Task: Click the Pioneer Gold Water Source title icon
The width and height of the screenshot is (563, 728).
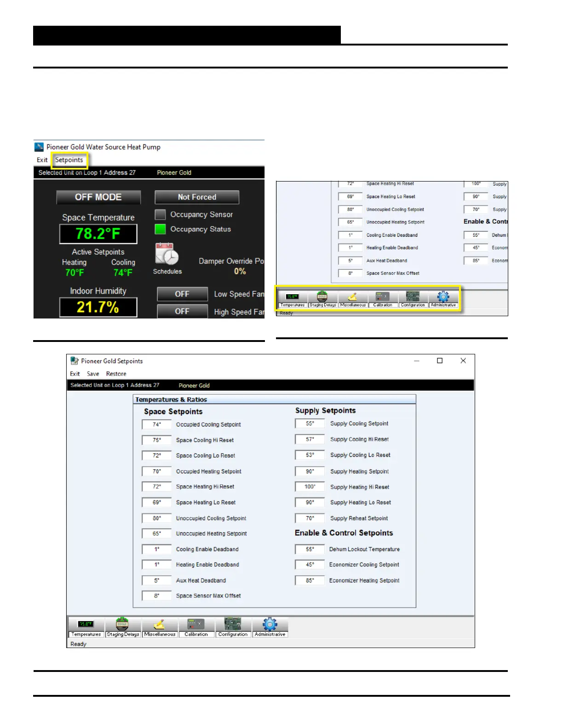Action: (x=39, y=147)
